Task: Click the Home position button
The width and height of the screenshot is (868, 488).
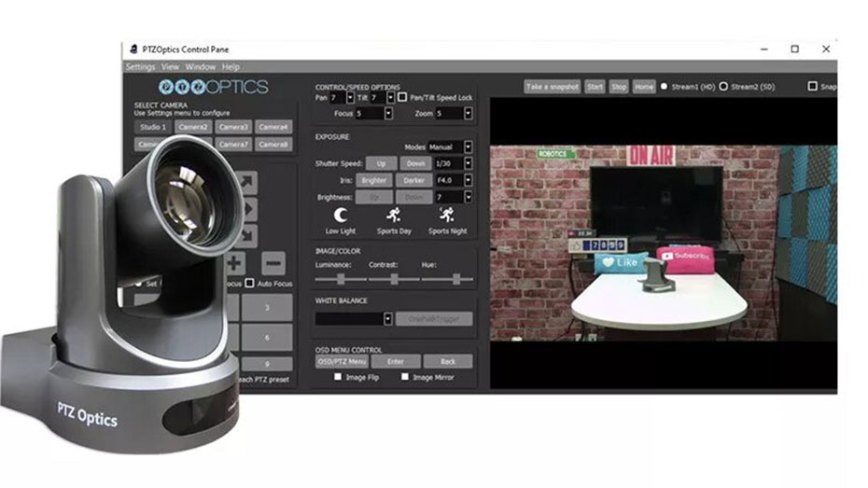Action: click(x=644, y=87)
